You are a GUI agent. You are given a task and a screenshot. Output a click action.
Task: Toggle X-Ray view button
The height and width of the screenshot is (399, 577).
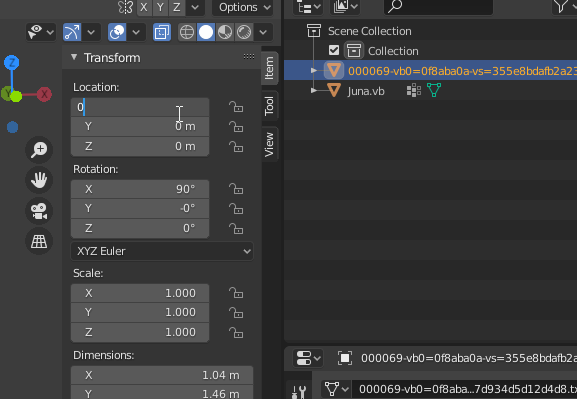click(162, 32)
